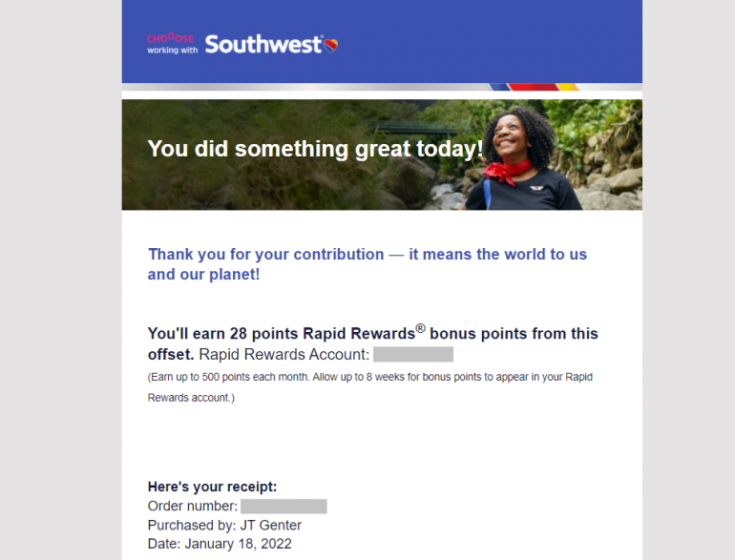
Task: Click the Southwest heart logo icon
Action: click(330, 45)
